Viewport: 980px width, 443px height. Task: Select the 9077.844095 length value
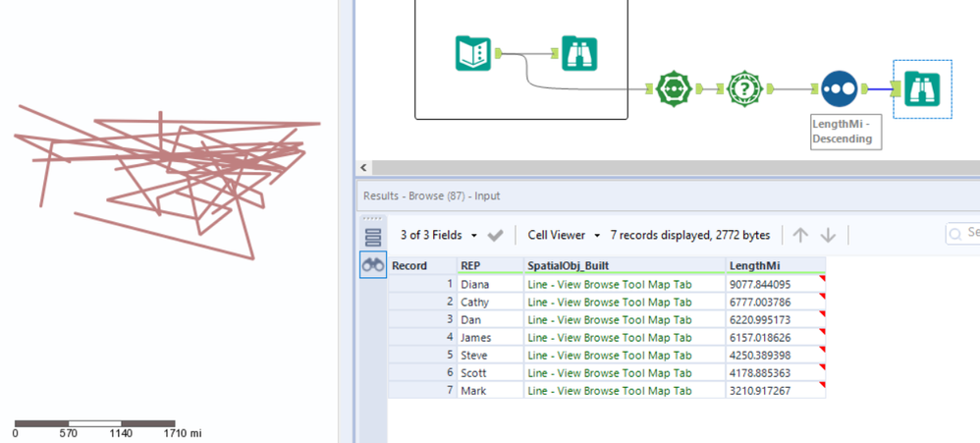tap(776, 284)
